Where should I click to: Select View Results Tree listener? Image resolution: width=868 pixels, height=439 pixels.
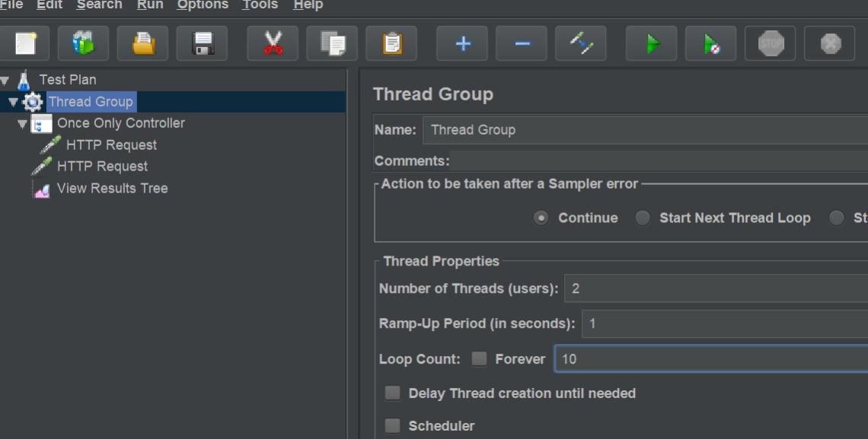[x=113, y=188]
